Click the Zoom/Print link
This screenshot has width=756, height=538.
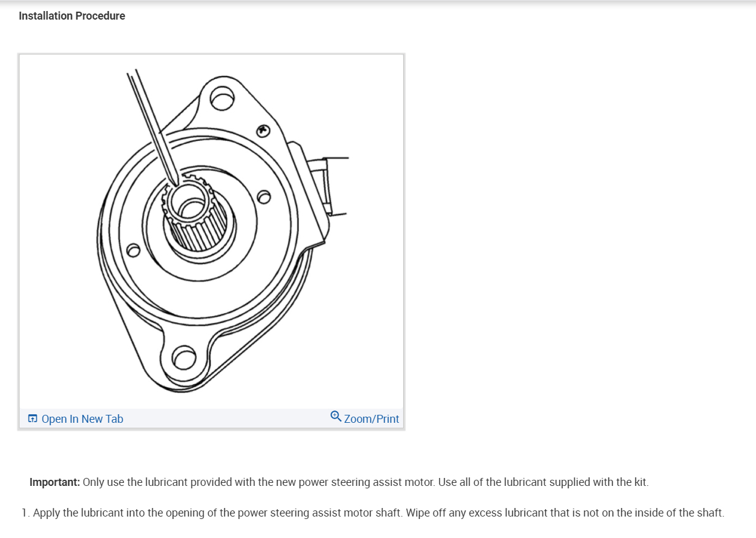click(x=365, y=419)
